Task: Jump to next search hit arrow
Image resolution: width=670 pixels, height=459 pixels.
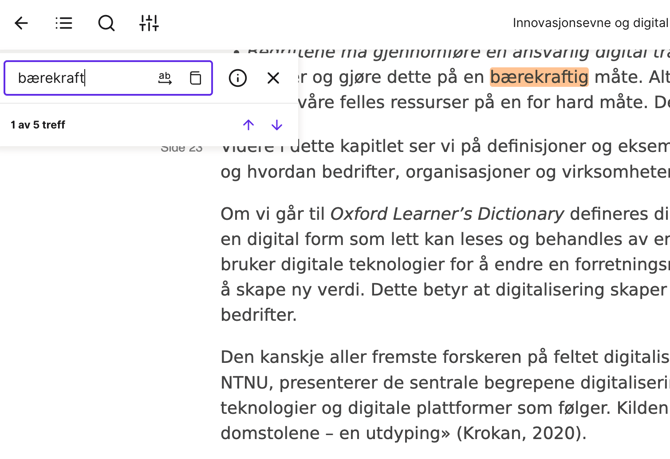Action: (x=277, y=125)
